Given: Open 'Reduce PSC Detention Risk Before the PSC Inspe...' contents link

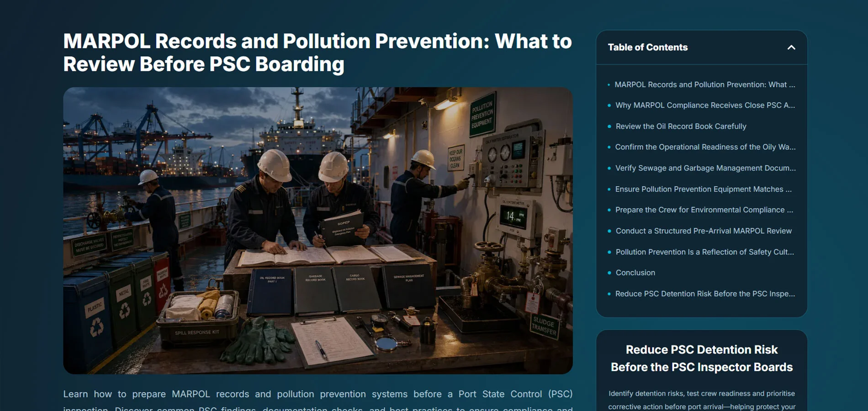Looking at the screenshot, I should (x=705, y=294).
